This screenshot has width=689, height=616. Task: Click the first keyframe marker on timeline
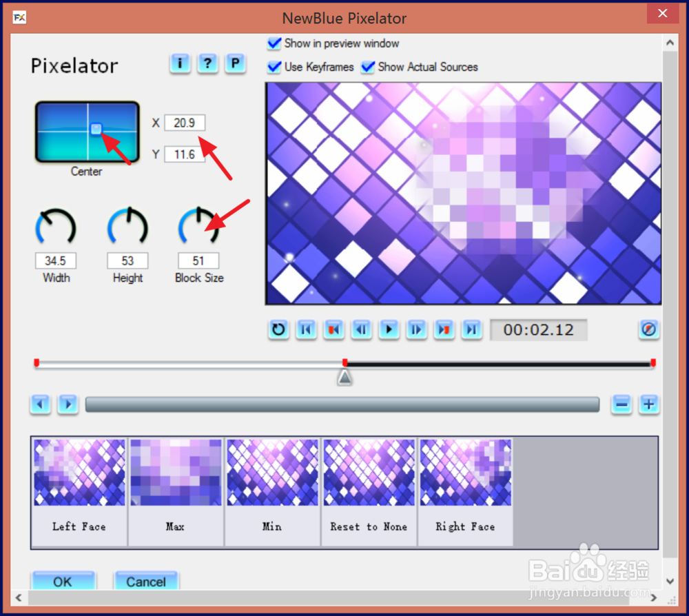37,362
